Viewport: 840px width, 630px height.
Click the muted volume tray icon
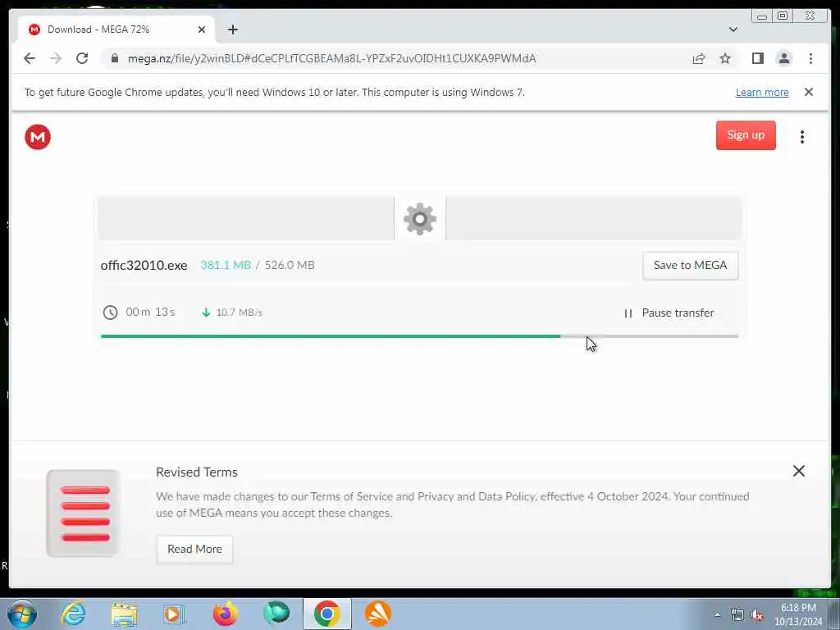757,615
